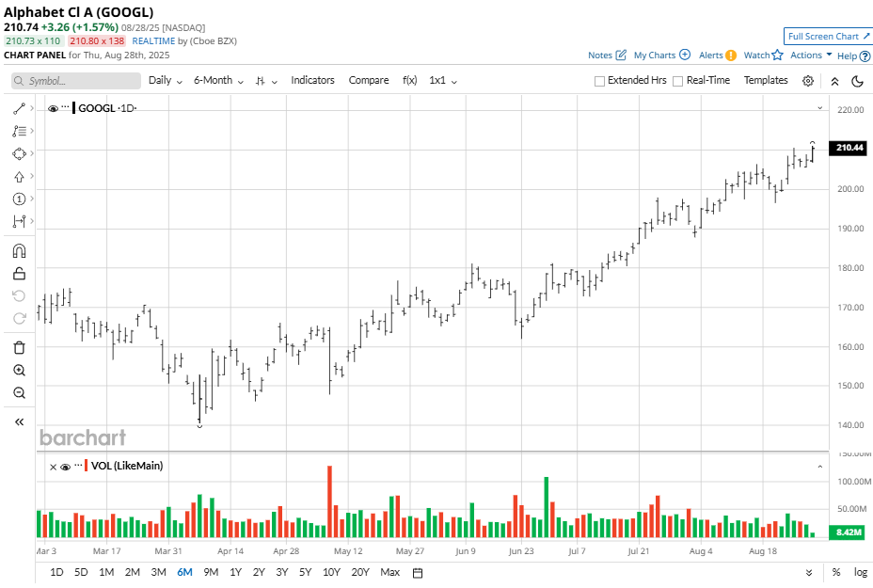
Task: Open VOL indicator more options dots
Action: (78, 465)
